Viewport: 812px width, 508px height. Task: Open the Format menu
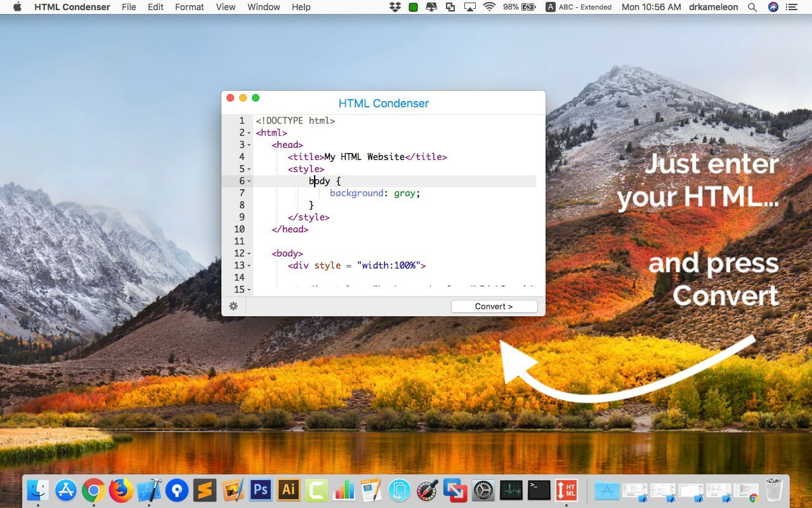click(x=190, y=7)
